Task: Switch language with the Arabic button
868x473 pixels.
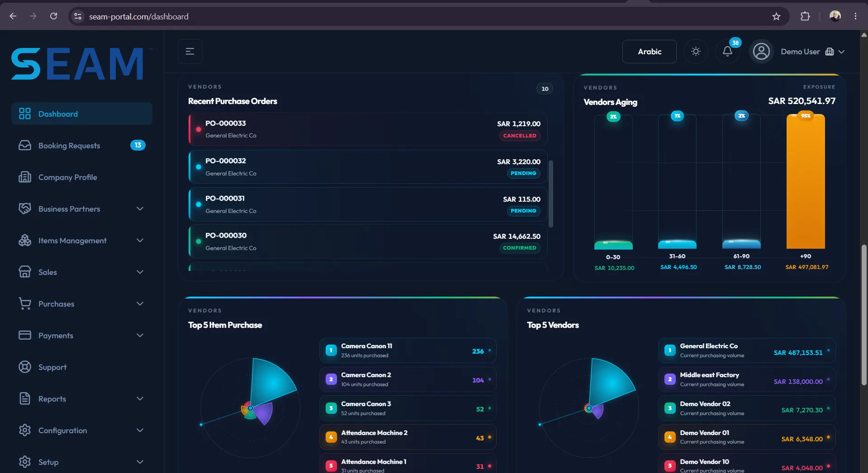Action: point(650,52)
